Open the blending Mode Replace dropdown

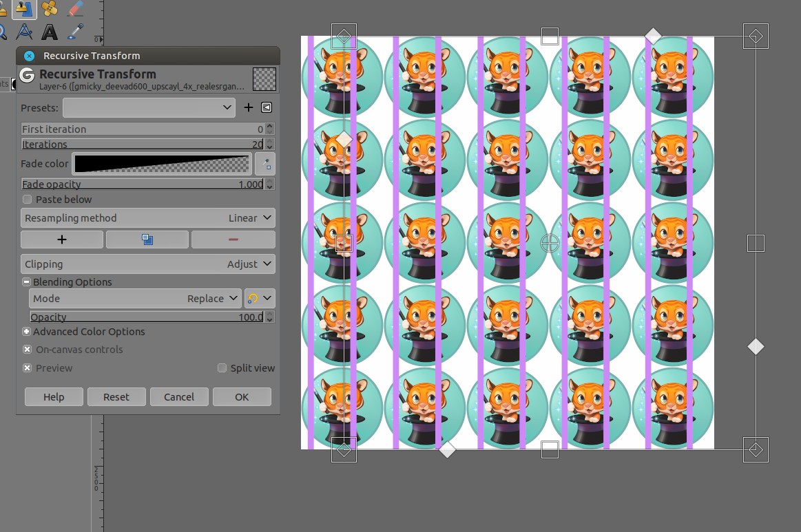tap(135, 298)
